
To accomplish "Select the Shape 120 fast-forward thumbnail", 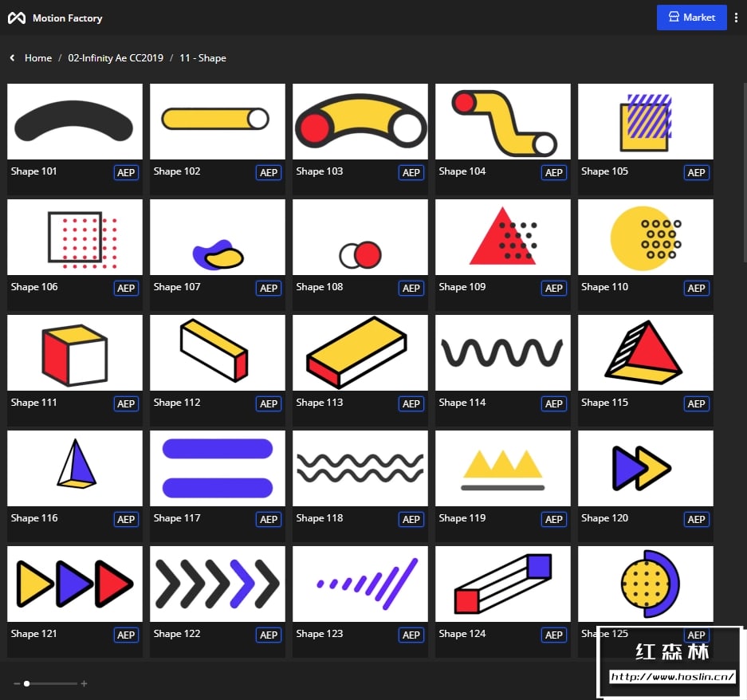I will coord(646,469).
